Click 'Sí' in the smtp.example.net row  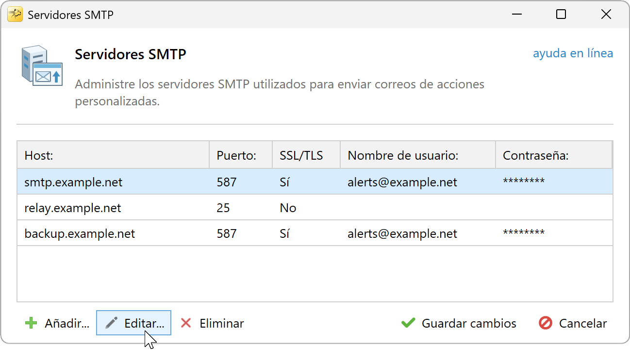click(x=284, y=182)
